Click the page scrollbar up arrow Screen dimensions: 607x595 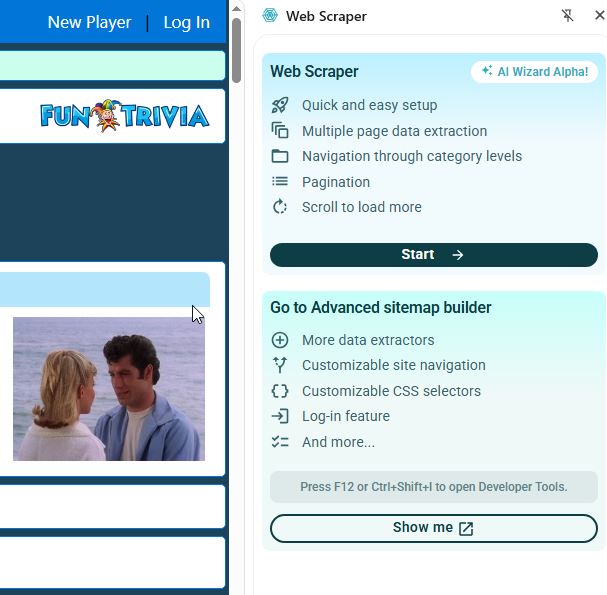pos(237,9)
